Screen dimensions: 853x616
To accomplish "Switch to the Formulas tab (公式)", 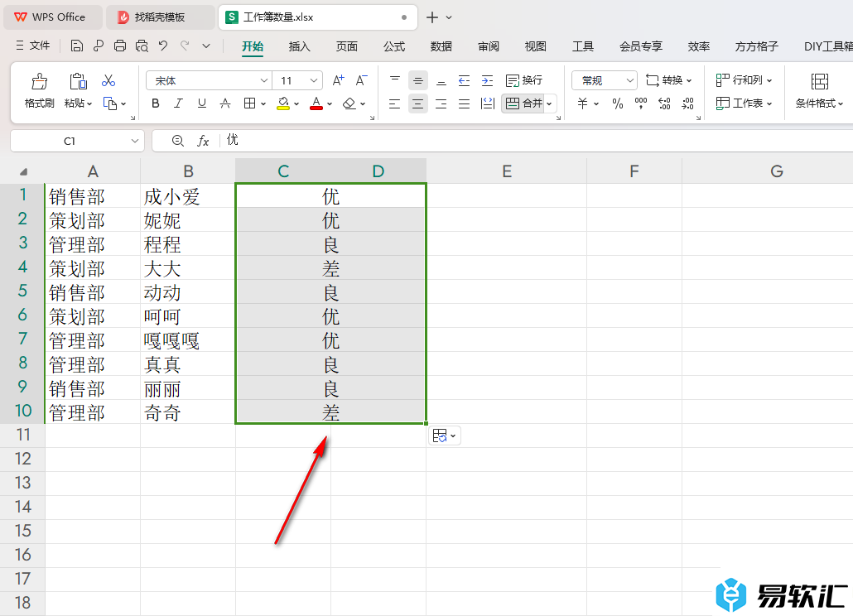I will (394, 46).
